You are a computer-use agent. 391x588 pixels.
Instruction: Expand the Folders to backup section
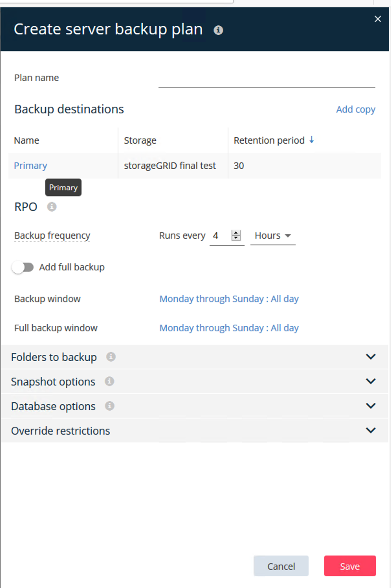pos(371,357)
